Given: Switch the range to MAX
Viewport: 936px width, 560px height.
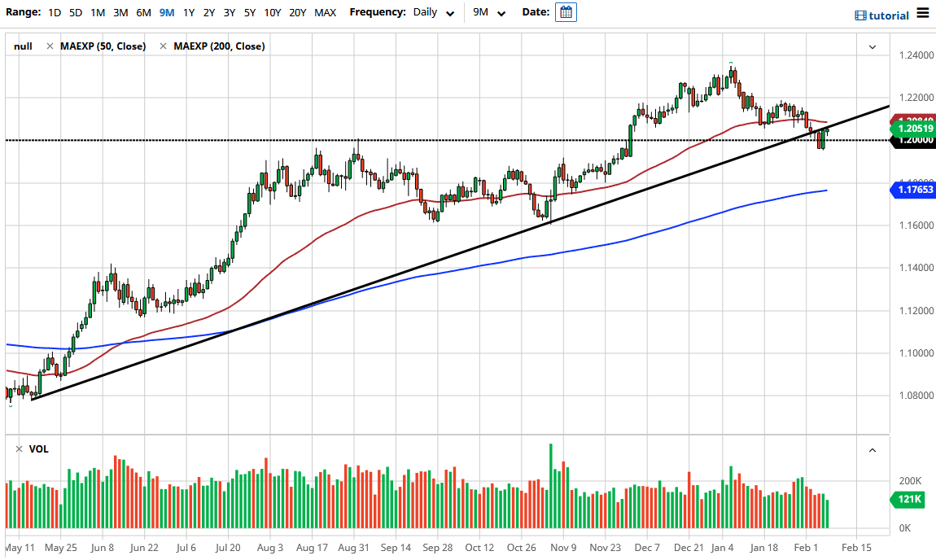Looking at the screenshot, I should click(x=325, y=12).
